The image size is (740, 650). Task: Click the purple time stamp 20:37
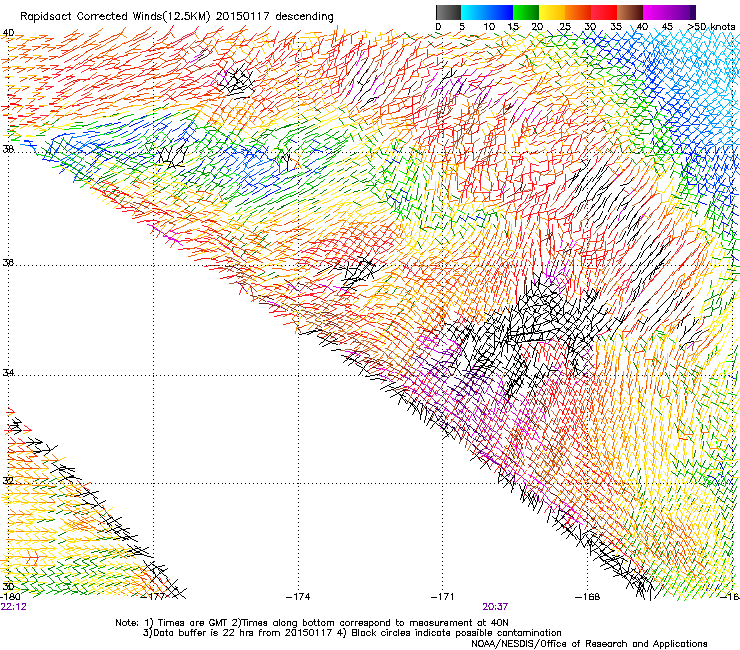pyautogui.click(x=495, y=607)
